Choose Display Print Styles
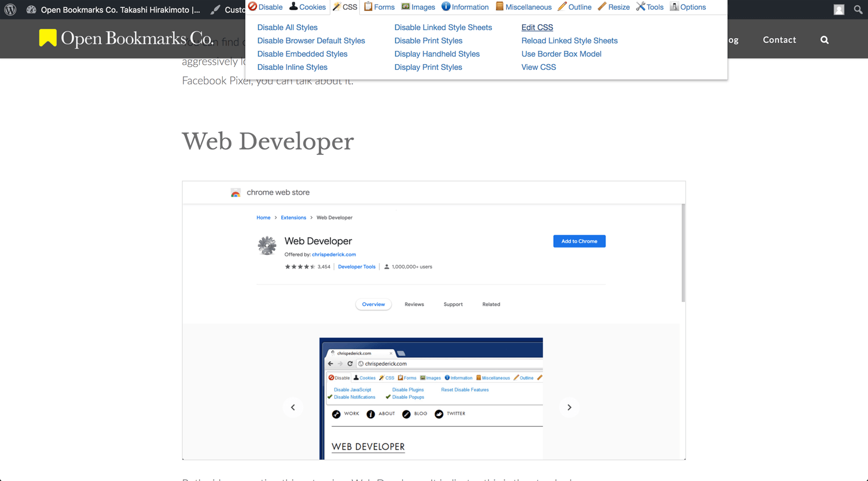Image resolution: width=868 pixels, height=481 pixels. point(428,67)
